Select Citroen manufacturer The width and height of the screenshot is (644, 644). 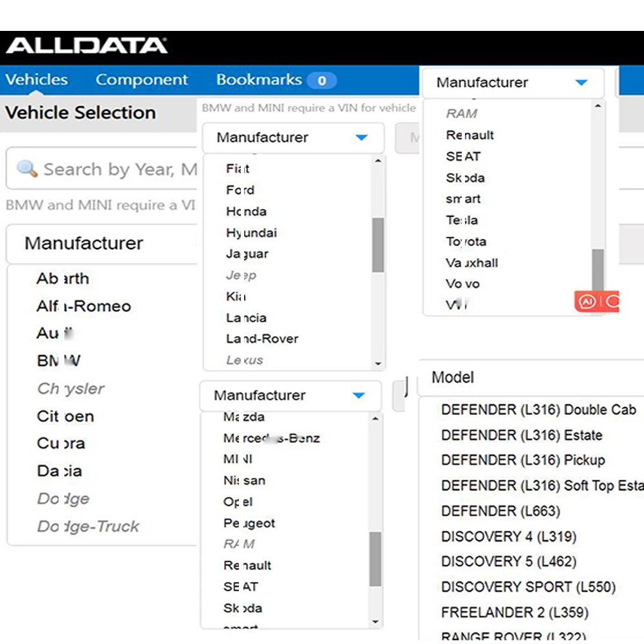pyautogui.click(x=65, y=417)
